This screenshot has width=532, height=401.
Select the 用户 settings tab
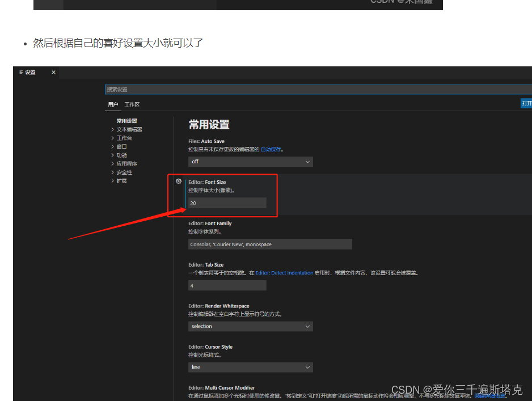[x=113, y=104]
